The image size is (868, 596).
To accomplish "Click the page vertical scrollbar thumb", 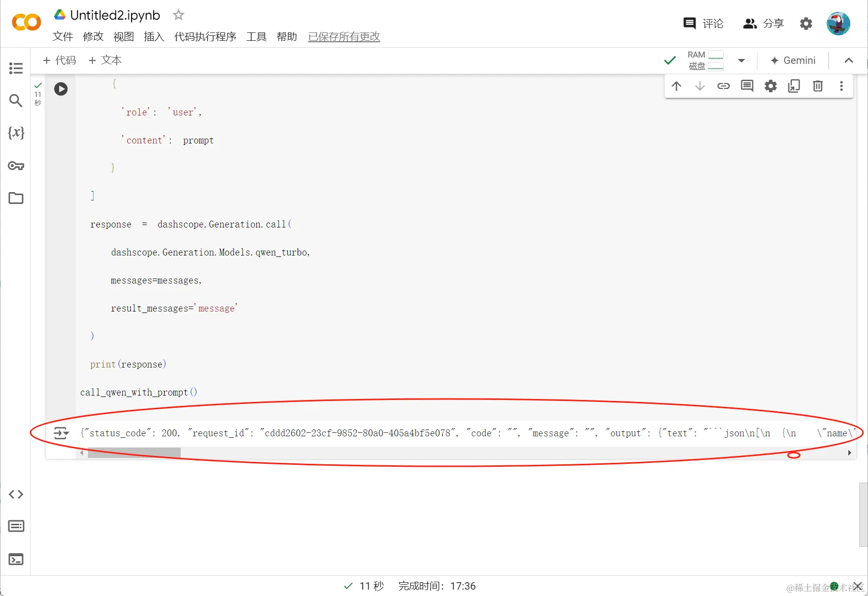I will (863, 514).
